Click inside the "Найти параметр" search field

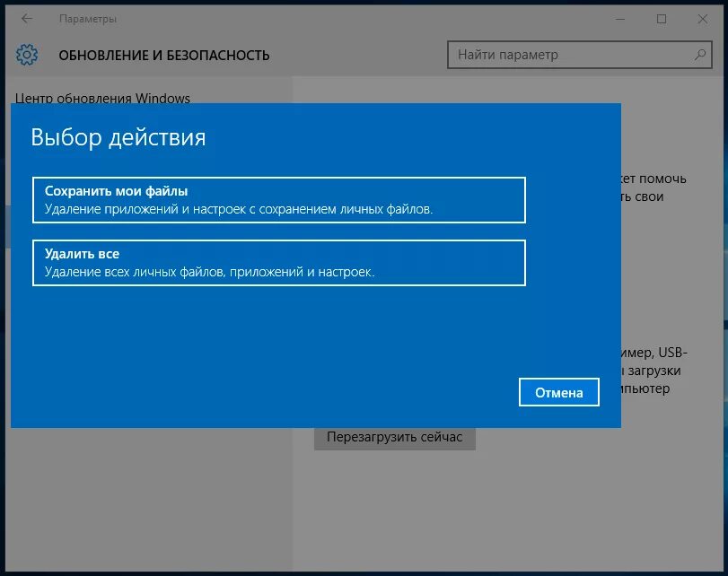tap(557, 54)
